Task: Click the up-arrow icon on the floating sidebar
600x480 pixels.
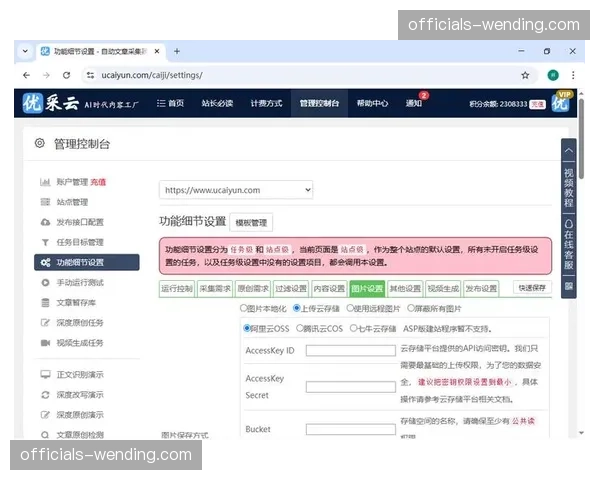Action: click(x=569, y=150)
